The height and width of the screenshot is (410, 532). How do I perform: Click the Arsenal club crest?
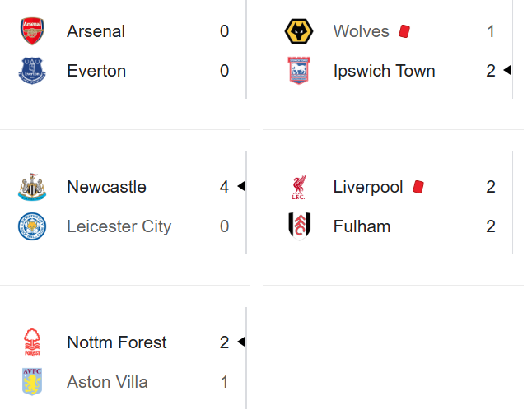tap(33, 31)
